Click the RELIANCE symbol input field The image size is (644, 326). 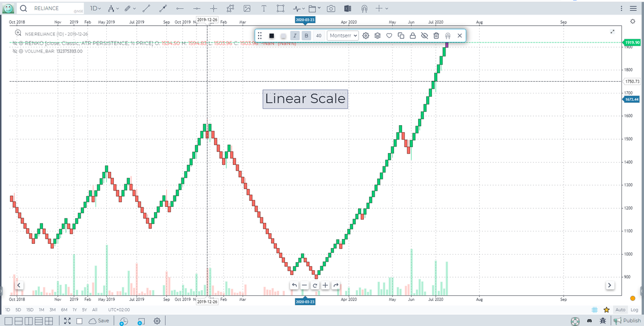pyautogui.click(x=56, y=9)
